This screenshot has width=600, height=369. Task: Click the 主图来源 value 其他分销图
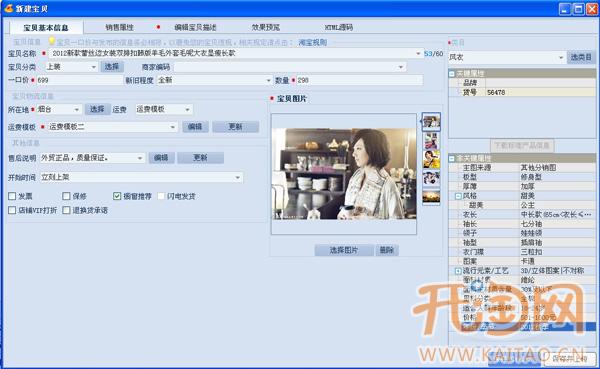click(x=558, y=168)
